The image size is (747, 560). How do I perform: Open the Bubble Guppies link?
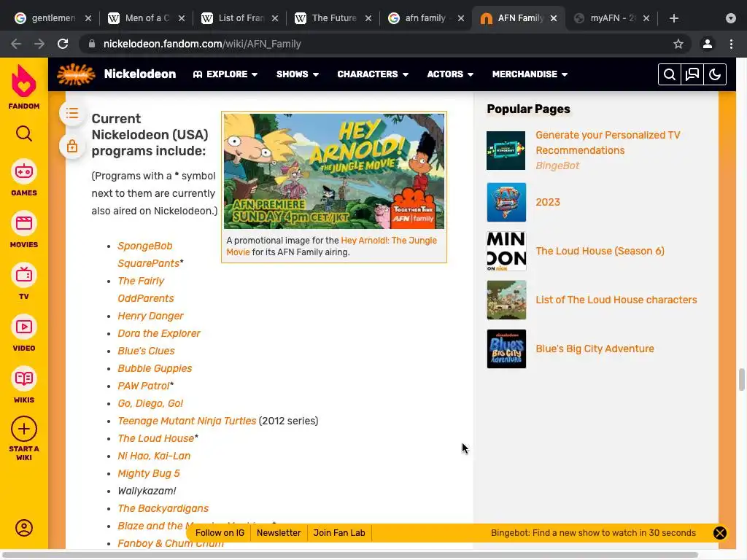click(155, 368)
